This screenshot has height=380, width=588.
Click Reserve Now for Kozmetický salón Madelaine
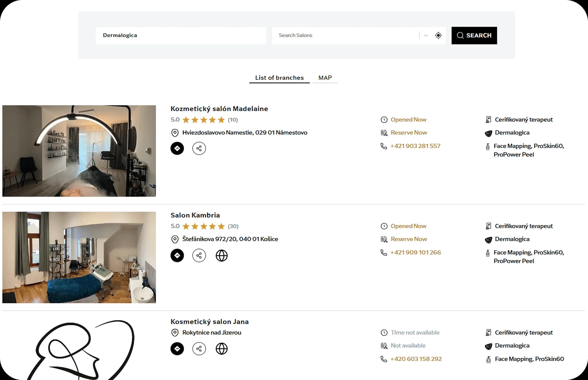(409, 133)
